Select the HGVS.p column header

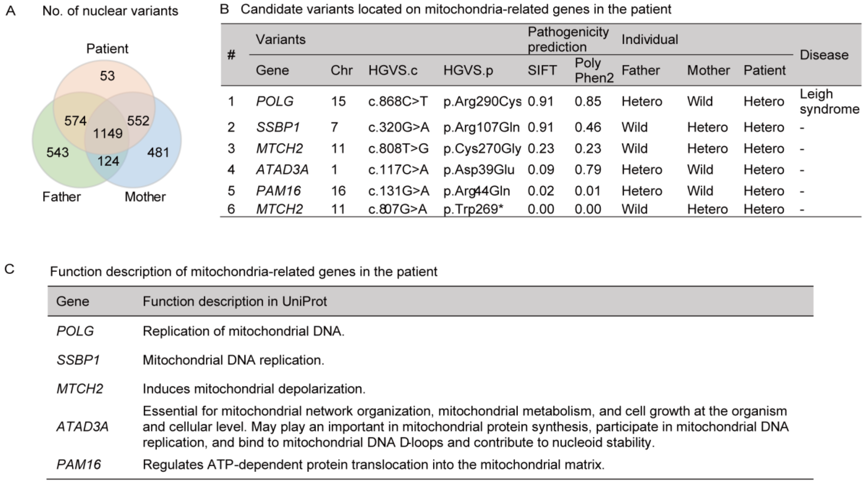point(468,70)
